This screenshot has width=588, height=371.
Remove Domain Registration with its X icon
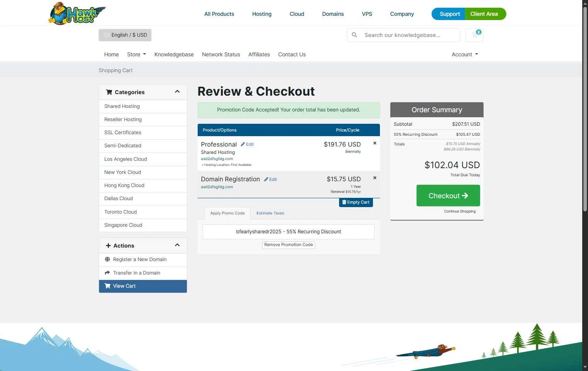375,178
